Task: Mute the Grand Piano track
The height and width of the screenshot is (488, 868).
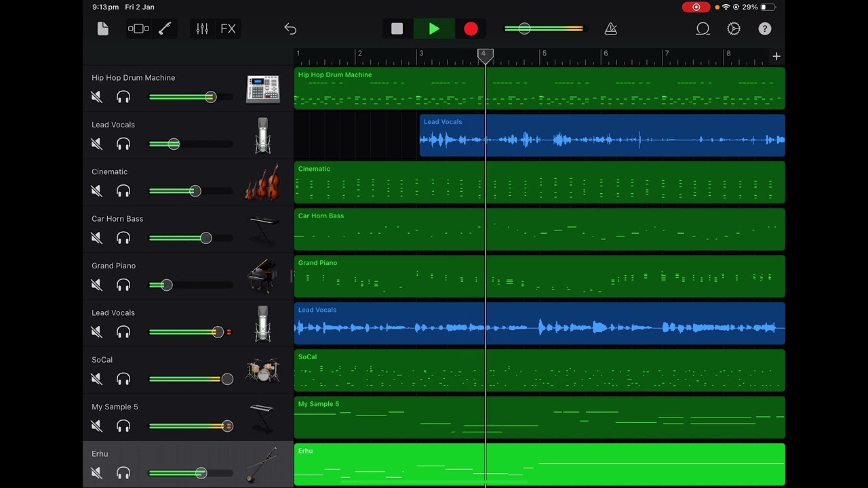Action: tap(97, 285)
